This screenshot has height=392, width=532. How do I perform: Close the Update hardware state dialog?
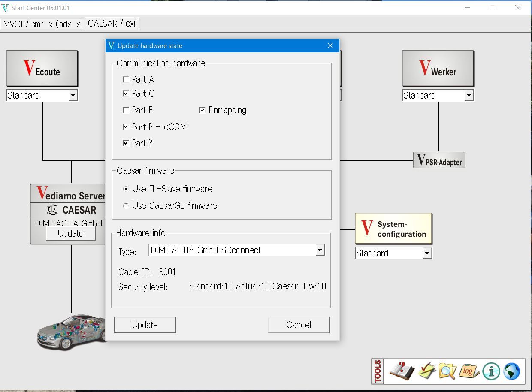(x=330, y=45)
